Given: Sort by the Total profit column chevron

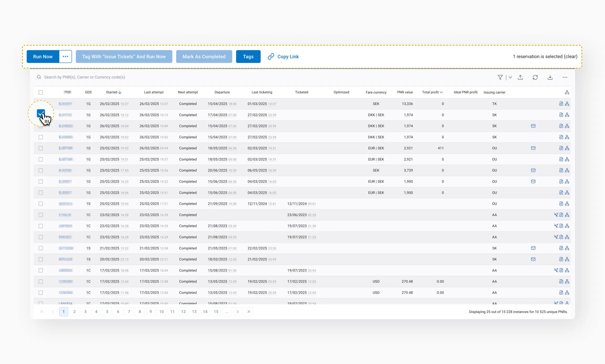Looking at the screenshot, I should (441, 92).
